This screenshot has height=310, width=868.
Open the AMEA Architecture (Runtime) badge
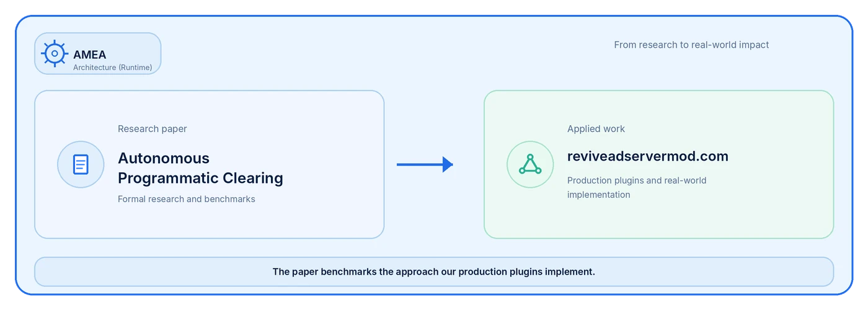coord(98,54)
